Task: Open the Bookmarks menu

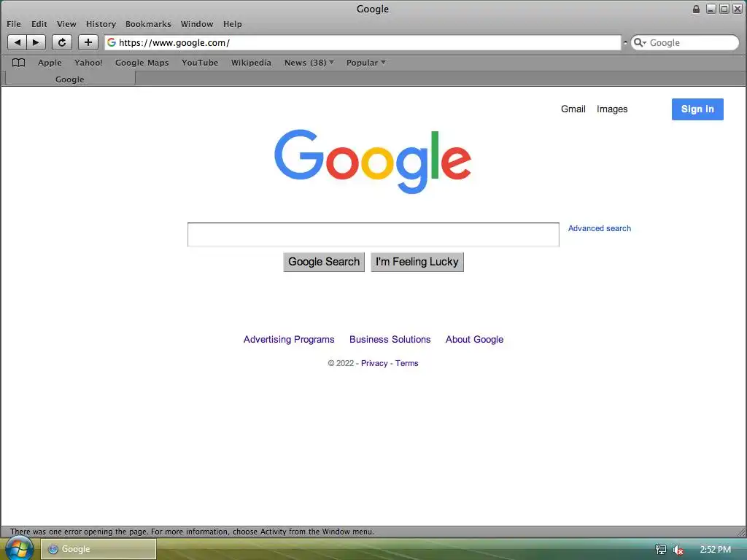Action: click(x=148, y=24)
